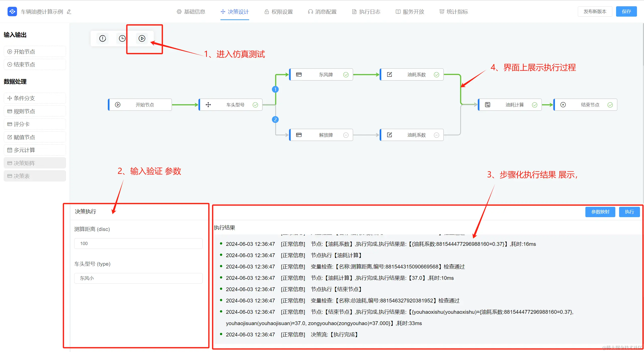Click the simulation test play icon

tap(142, 38)
